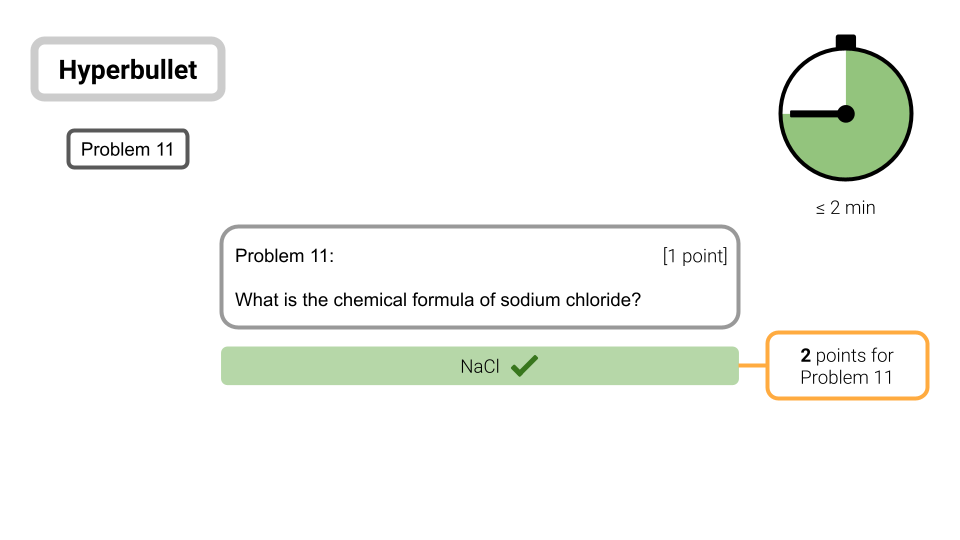The width and height of the screenshot is (960, 540).
Task: Click the '[1 point]' indicator text
Action: (x=695, y=256)
